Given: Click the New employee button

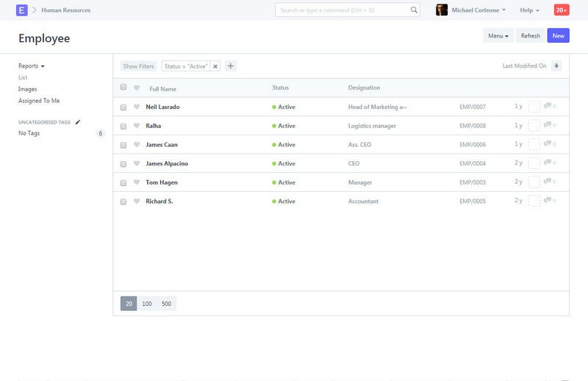Looking at the screenshot, I should [x=558, y=36].
